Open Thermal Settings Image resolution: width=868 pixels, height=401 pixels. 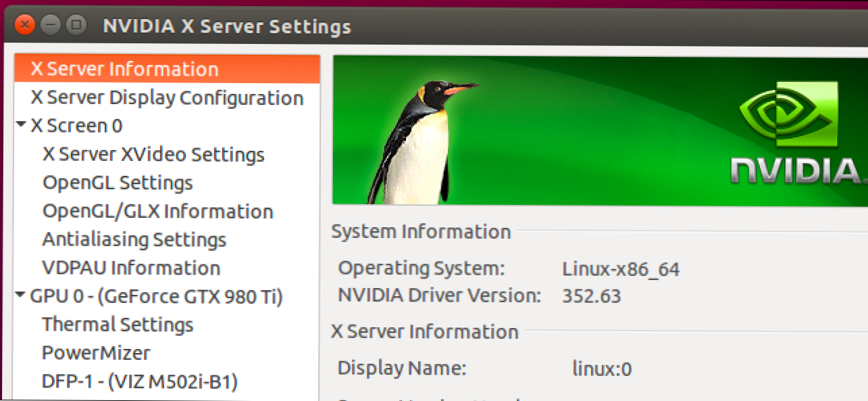(118, 325)
